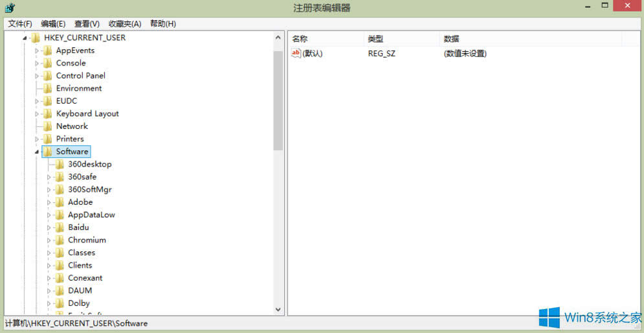Select the DAUM key label

click(80, 291)
